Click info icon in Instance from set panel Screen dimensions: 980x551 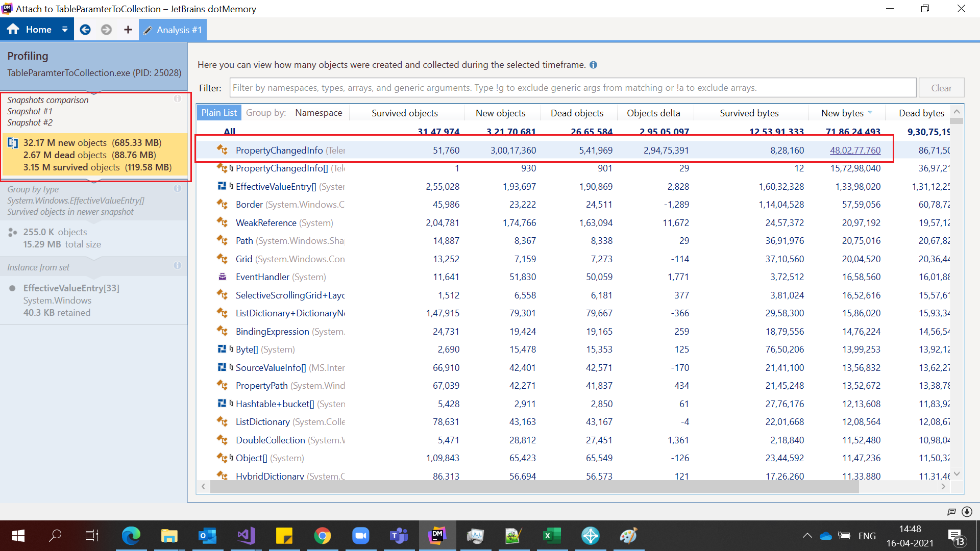click(x=177, y=265)
